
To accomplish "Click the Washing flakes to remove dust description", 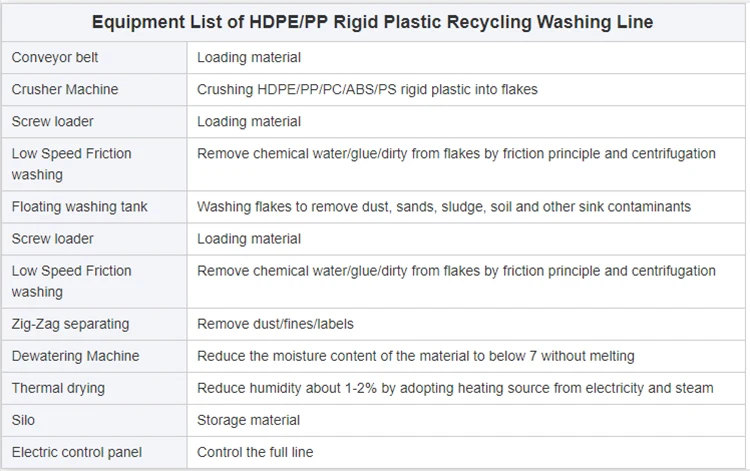I will 444,207.
